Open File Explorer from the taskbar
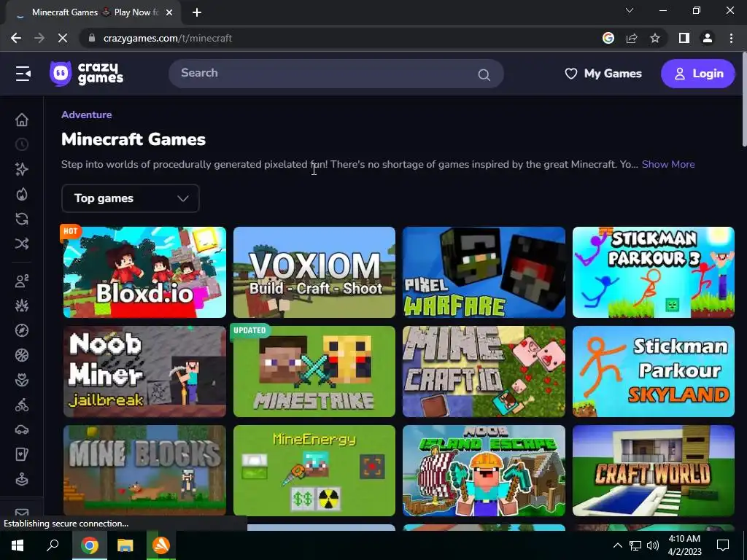The image size is (747, 560). (x=125, y=545)
